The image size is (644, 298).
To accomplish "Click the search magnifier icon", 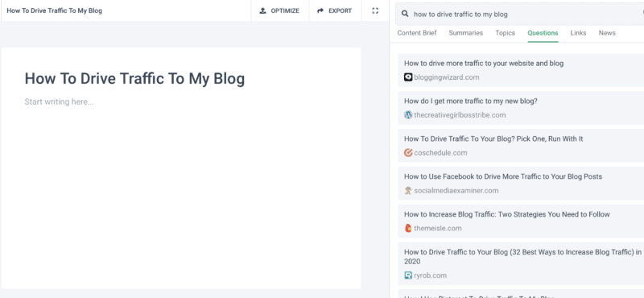I will pos(405,14).
